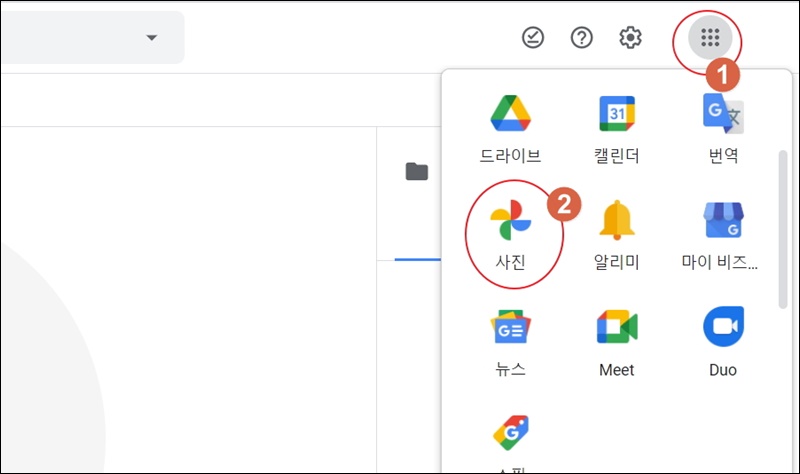This screenshot has width=800, height=474.
Task: Open Google Meet app
Action: tap(616, 343)
